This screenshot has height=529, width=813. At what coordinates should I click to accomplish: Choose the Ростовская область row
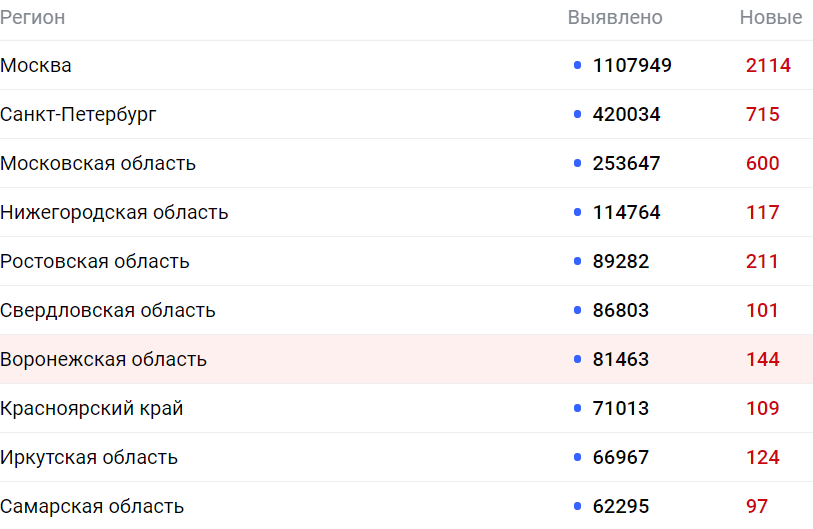[x=406, y=261]
